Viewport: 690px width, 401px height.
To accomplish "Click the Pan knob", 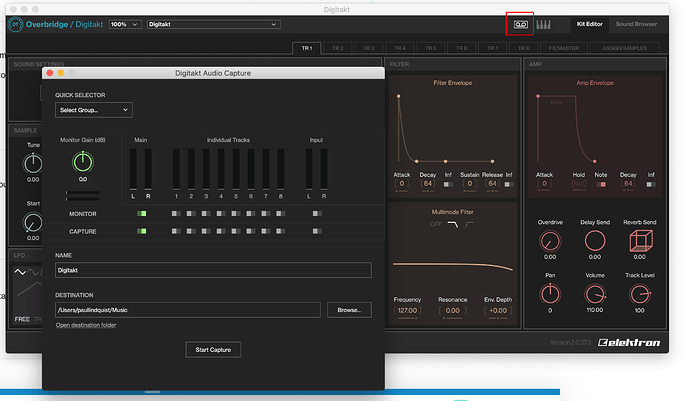I will pos(550,294).
